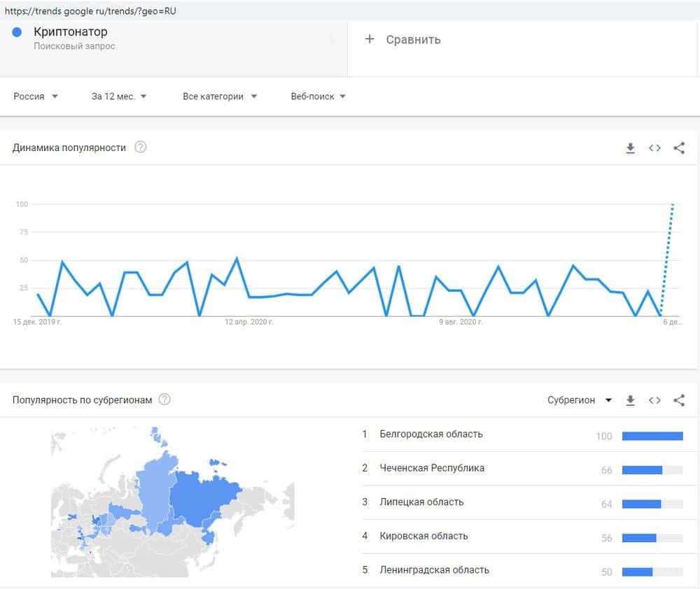Open embed code for subregion map
This screenshot has width=700, height=589.
[x=654, y=401]
